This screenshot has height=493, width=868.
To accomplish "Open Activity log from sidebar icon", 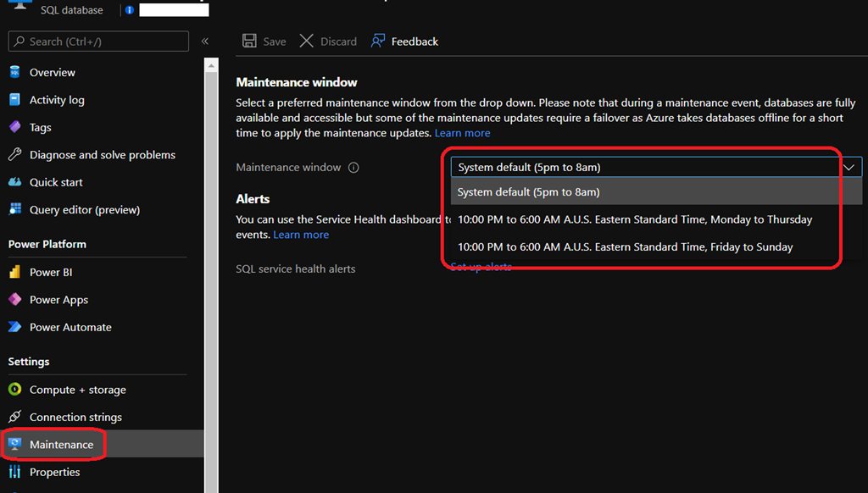I will 14,100.
